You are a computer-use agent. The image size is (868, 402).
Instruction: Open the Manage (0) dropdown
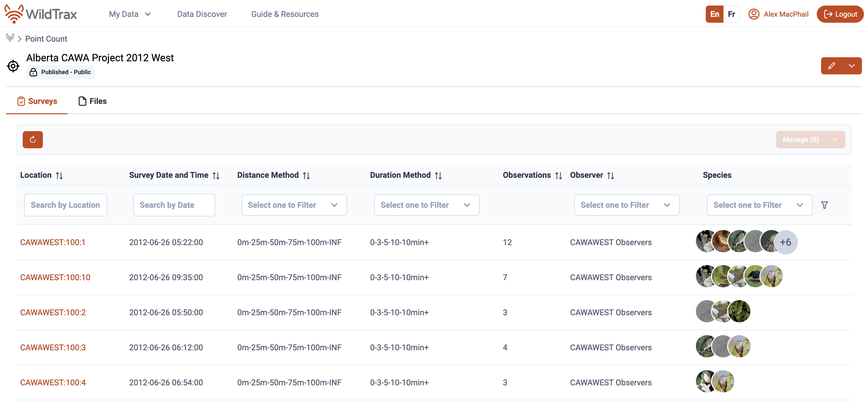(810, 139)
